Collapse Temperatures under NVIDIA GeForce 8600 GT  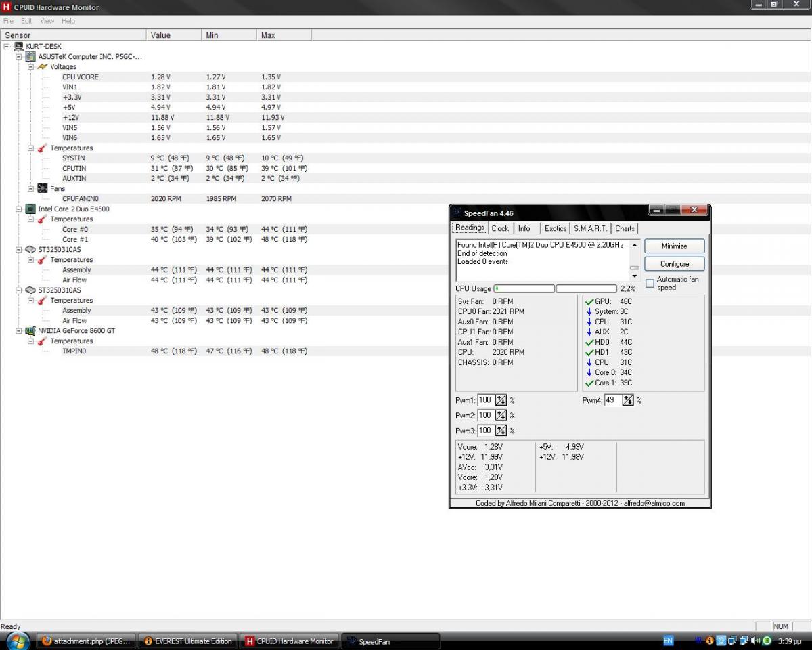point(31,341)
